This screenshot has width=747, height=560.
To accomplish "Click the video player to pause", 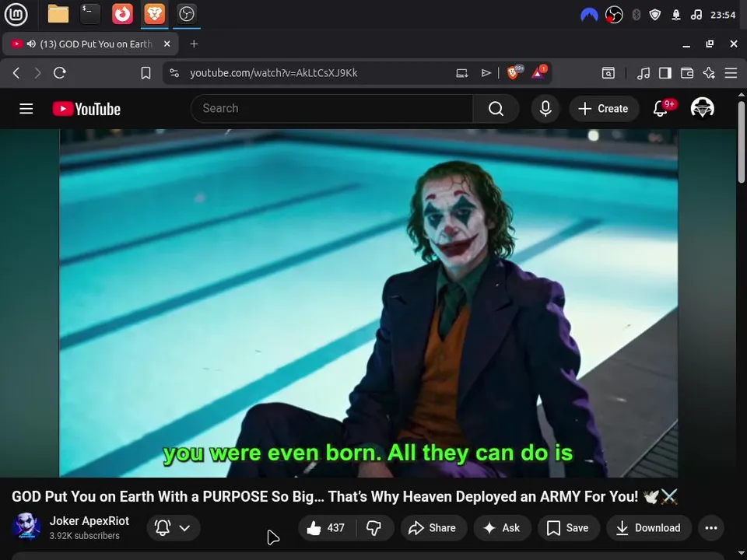I will coord(368,303).
